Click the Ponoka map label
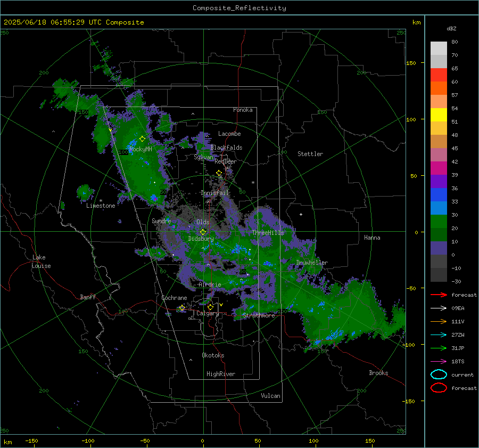479x448 pixels. point(243,110)
